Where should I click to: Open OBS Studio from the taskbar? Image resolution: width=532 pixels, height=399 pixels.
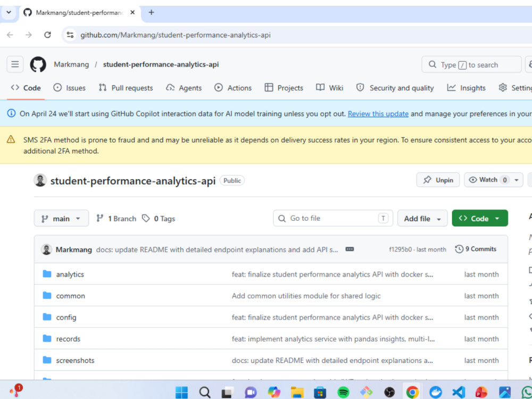click(x=389, y=392)
